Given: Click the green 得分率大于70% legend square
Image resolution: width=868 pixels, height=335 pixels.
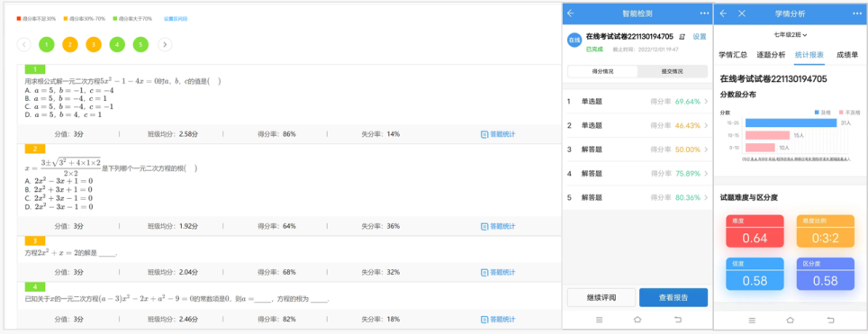Looking at the screenshot, I should 115,18.
